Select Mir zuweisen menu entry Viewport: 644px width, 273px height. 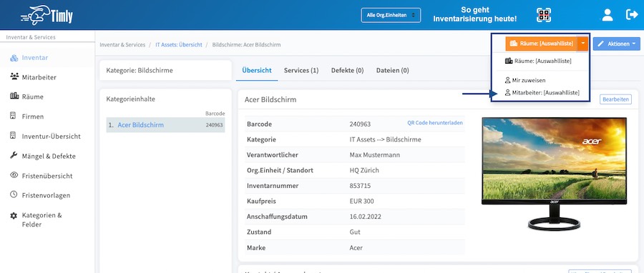tap(525, 80)
